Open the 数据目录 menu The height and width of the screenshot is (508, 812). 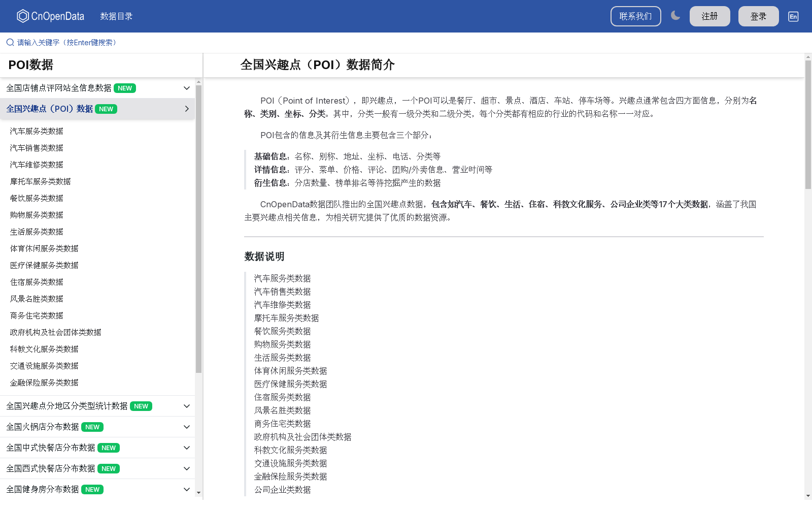(117, 16)
